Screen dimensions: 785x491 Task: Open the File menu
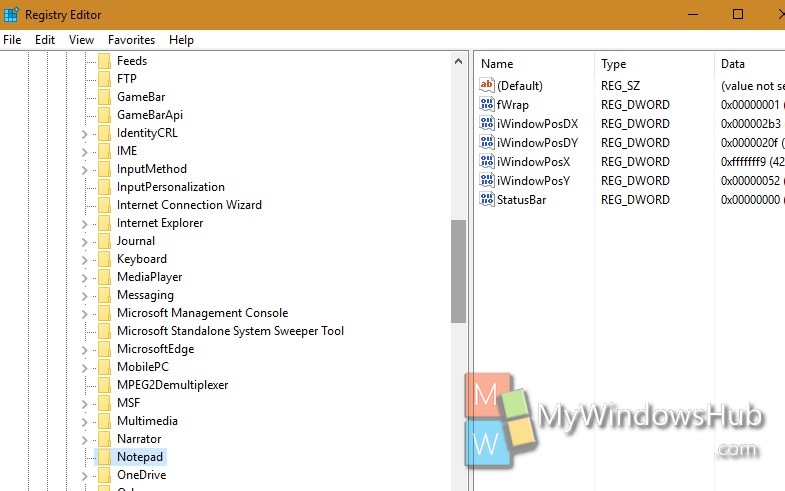tap(12, 40)
